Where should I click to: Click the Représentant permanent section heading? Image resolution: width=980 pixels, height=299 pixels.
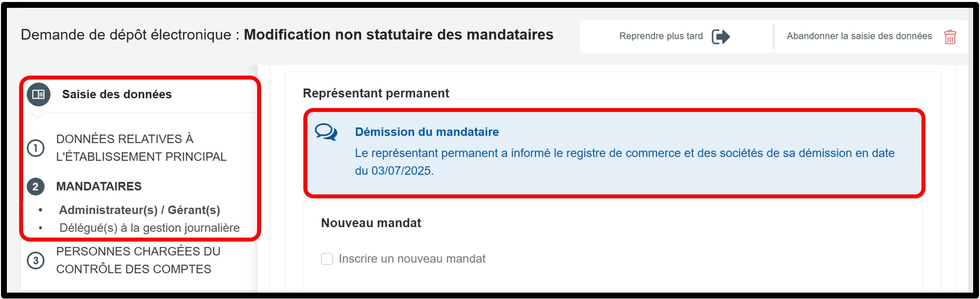(376, 93)
